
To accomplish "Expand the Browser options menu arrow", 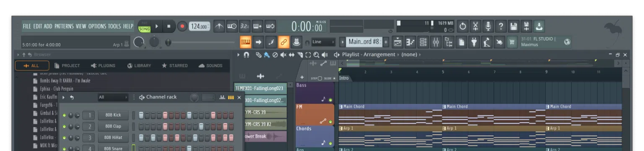I will (18, 55).
